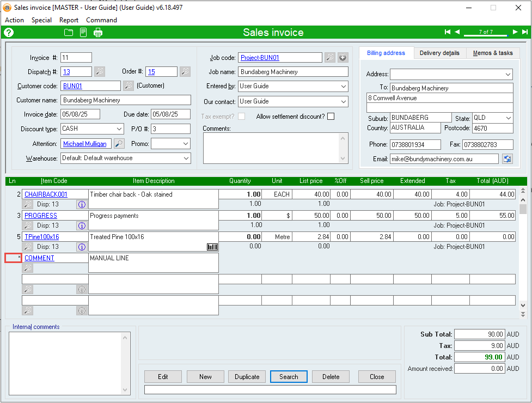The width and height of the screenshot is (532, 403).
Task: Switch to the Delivery details tab
Action: (439, 53)
